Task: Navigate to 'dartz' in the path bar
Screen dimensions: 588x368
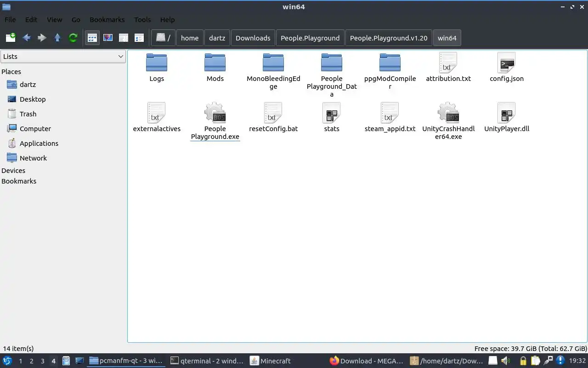Action: point(217,38)
